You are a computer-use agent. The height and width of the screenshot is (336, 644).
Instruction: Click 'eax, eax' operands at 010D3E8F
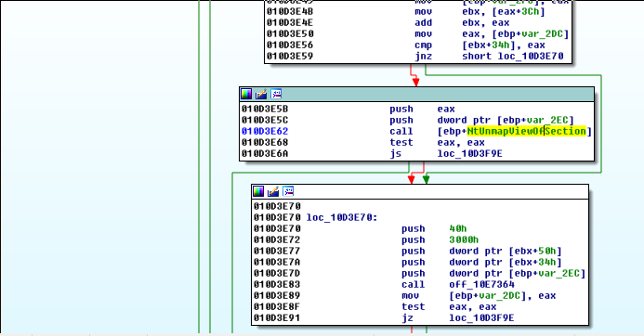point(473,306)
